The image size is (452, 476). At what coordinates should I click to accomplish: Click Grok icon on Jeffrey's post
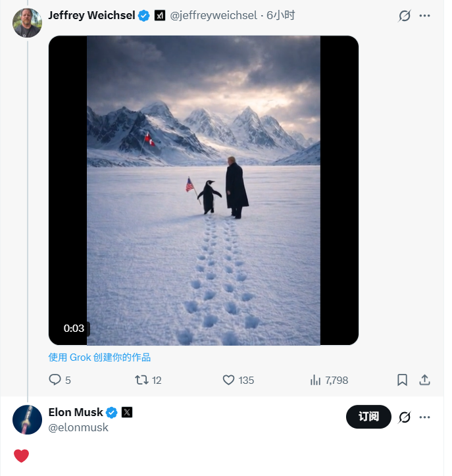pos(405,16)
